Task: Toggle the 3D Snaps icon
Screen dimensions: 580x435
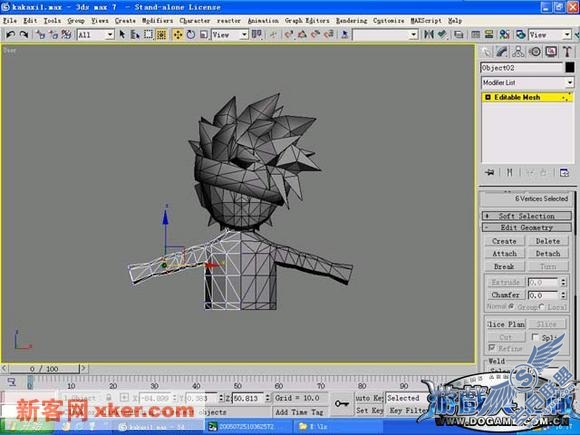Action: tap(289, 35)
